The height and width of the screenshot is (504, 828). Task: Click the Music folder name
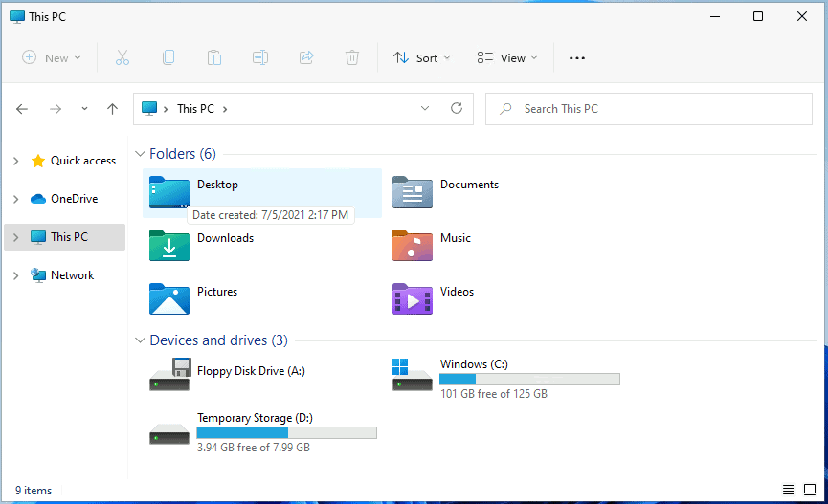[x=456, y=238]
